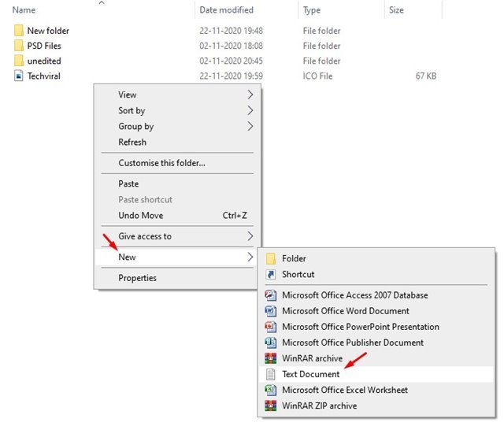The width and height of the screenshot is (504, 426).
Task: Click the PowerPoint Presentation icon
Action: click(270, 327)
